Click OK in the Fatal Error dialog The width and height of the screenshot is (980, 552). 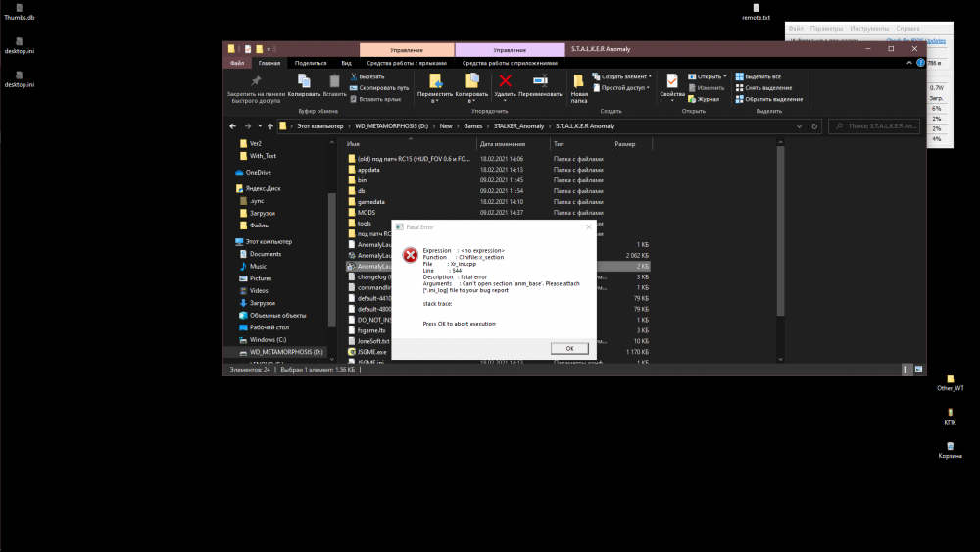569,348
